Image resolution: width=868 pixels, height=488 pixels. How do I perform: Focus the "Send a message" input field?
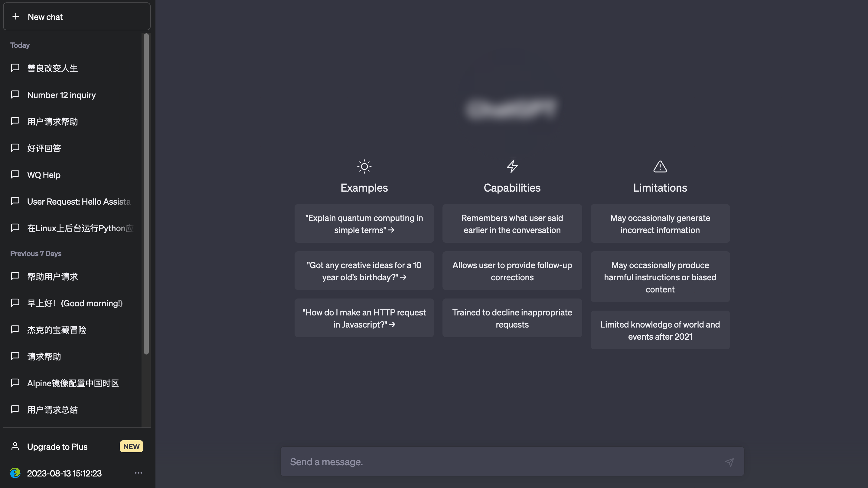pos(502,462)
